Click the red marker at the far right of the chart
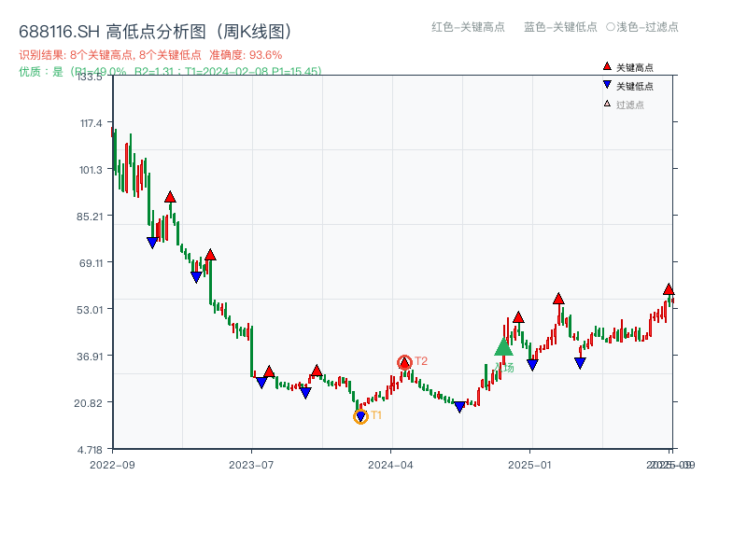Viewport: 747px width, 560px height. click(669, 289)
